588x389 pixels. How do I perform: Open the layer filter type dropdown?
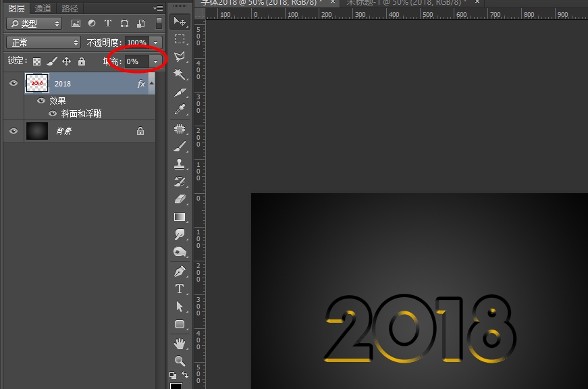34,24
